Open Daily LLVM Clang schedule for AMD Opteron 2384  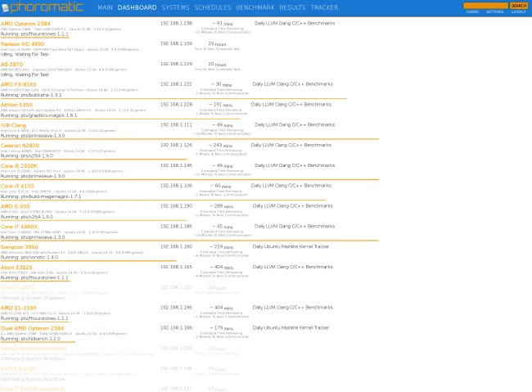(295, 23)
